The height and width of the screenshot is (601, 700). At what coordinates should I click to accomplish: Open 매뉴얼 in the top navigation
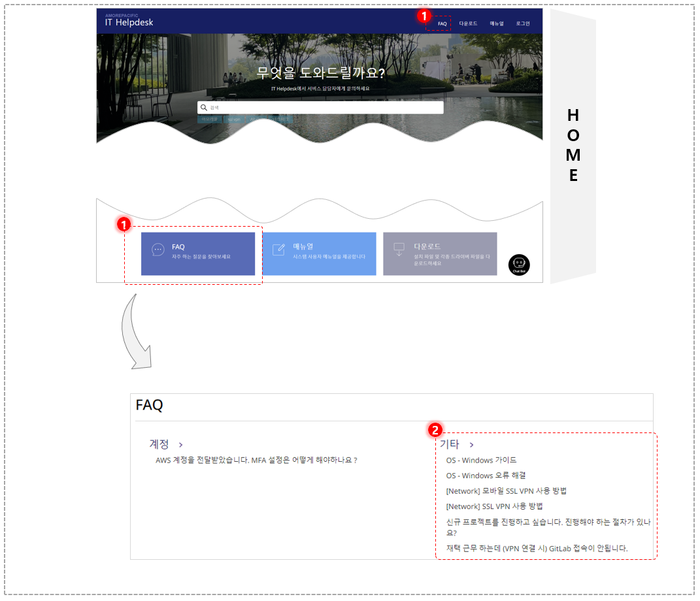[497, 24]
